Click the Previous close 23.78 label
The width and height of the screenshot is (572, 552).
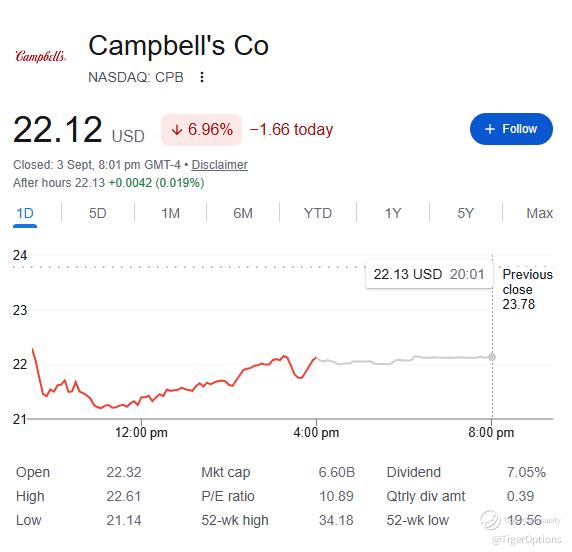[527, 289]
